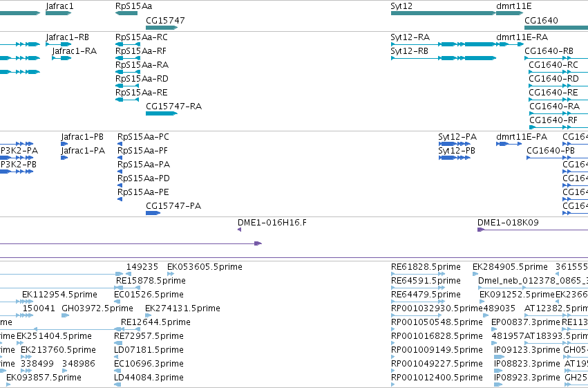Click the RpS15Aa gene label

[134, 6]
